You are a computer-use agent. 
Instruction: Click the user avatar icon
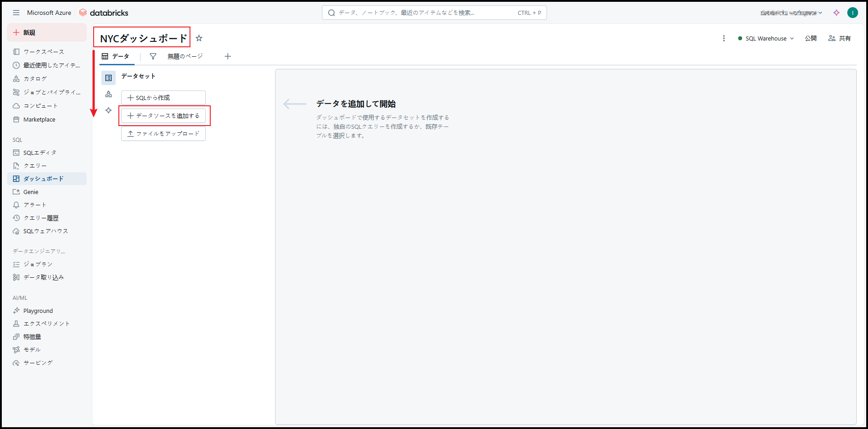pos(852,13)
